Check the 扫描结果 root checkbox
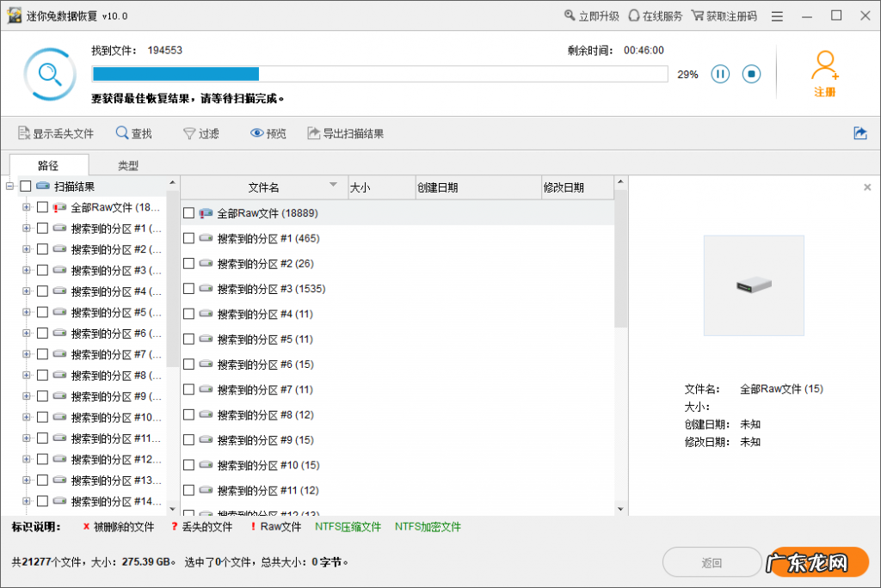Viewport: 881px width, 588px height. point(26,187)
